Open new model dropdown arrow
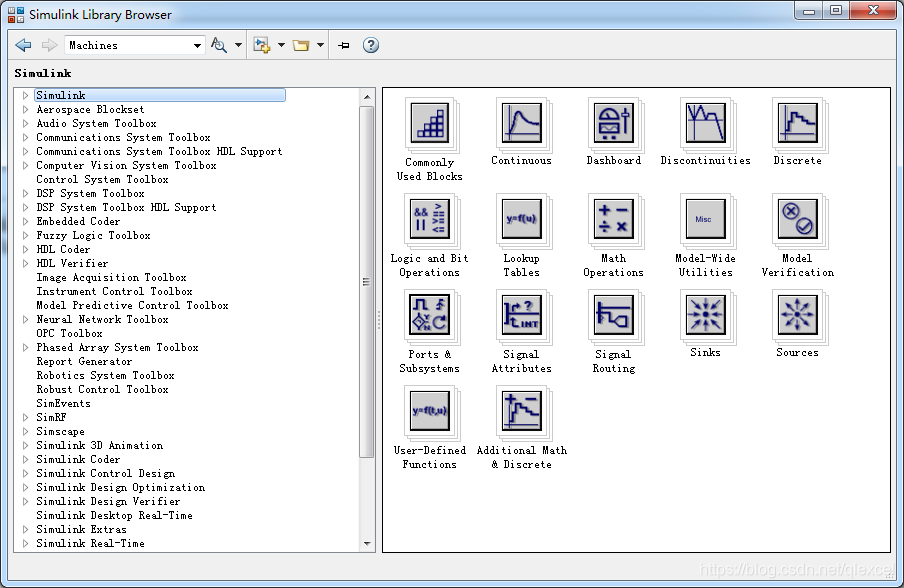 pos(281,45)
